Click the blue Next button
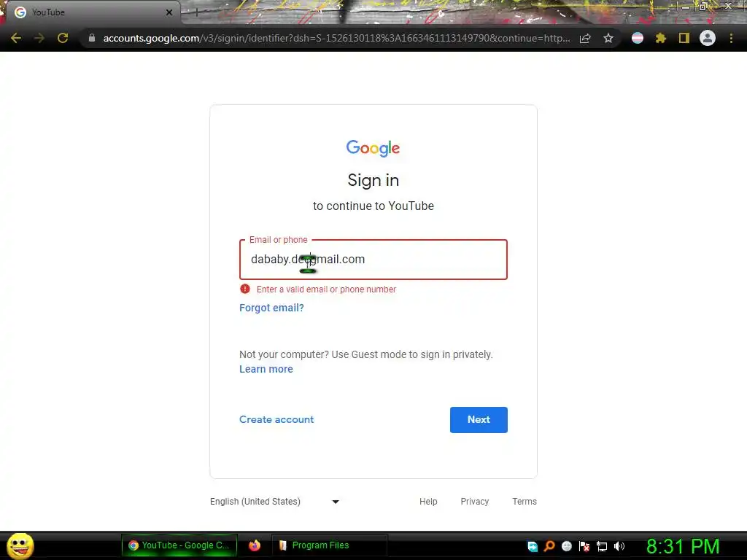Viewport: 747px width, 560px height. point(479,419)
